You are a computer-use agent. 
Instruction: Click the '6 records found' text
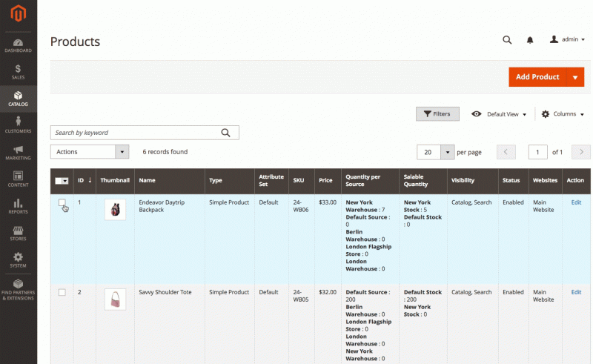tap(165, 152)
